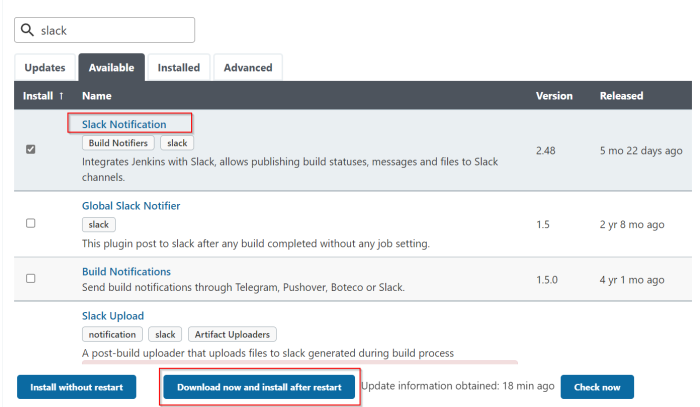Open the Build Notifications plugin link
700x407 pixels.
pos(126,271)
